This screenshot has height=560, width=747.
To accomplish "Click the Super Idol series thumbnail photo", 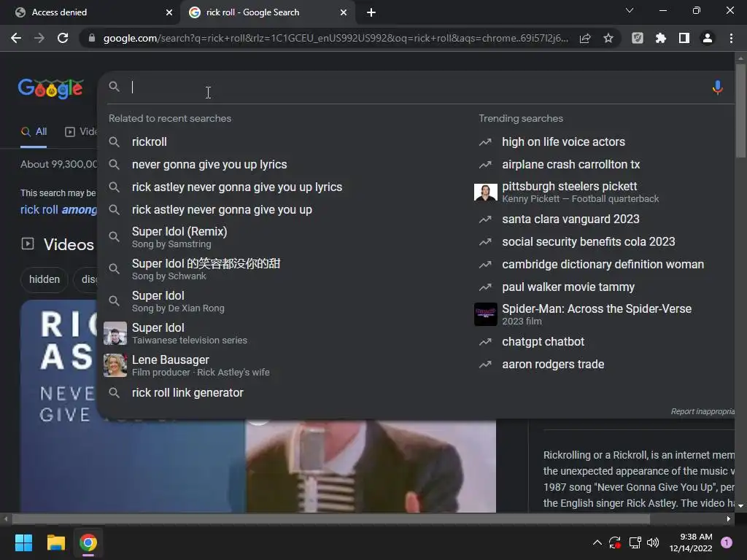I will click(x=115, y=333).
